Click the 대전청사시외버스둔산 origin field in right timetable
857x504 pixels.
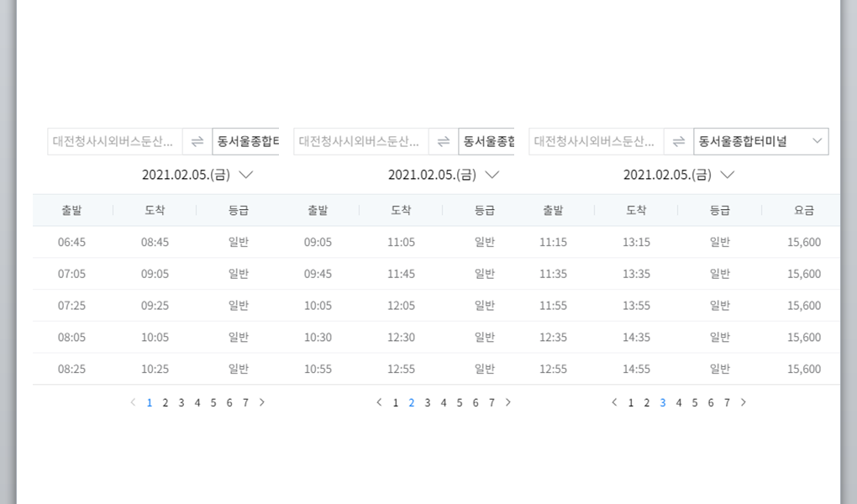click(597, 142)
